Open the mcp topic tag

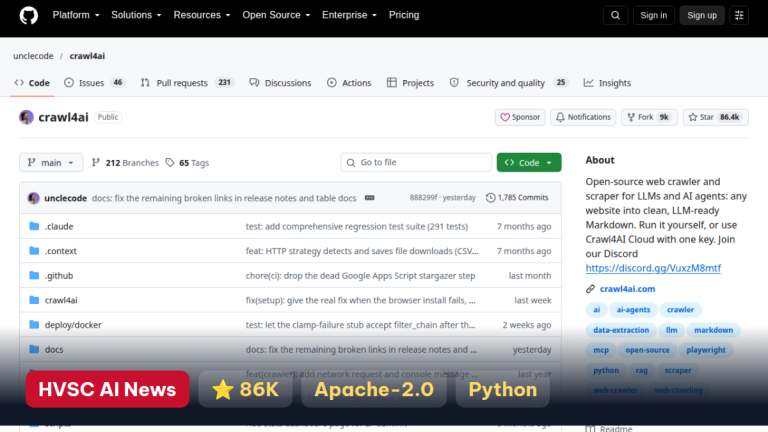coord(601,350)
